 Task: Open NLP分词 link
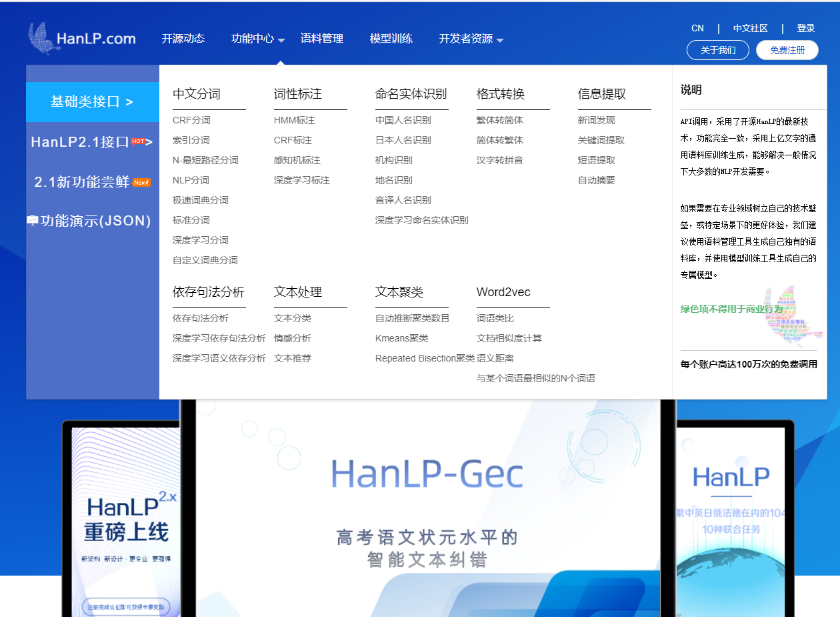click(191, 180)
